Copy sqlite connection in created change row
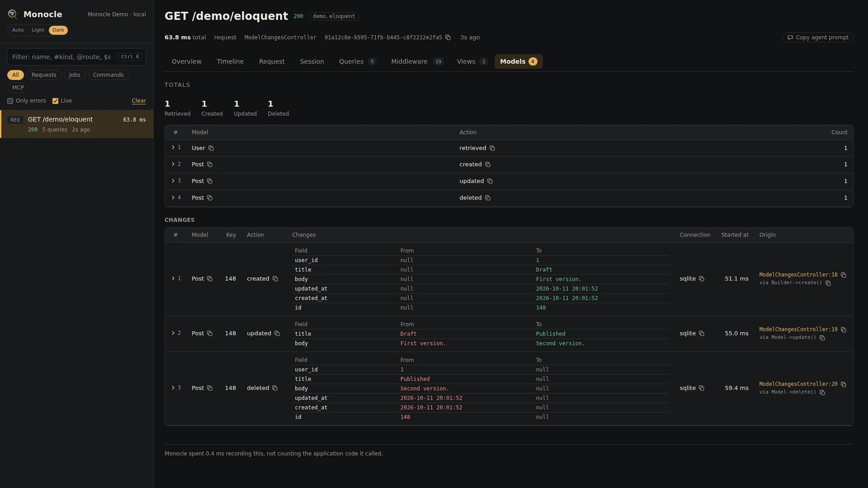This screenshot has width=868, height=488. pos(702,279)
